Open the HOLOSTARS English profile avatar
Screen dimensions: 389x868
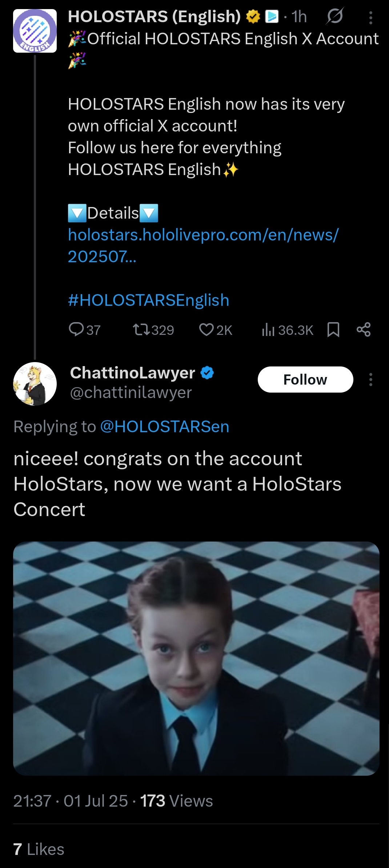35,31
